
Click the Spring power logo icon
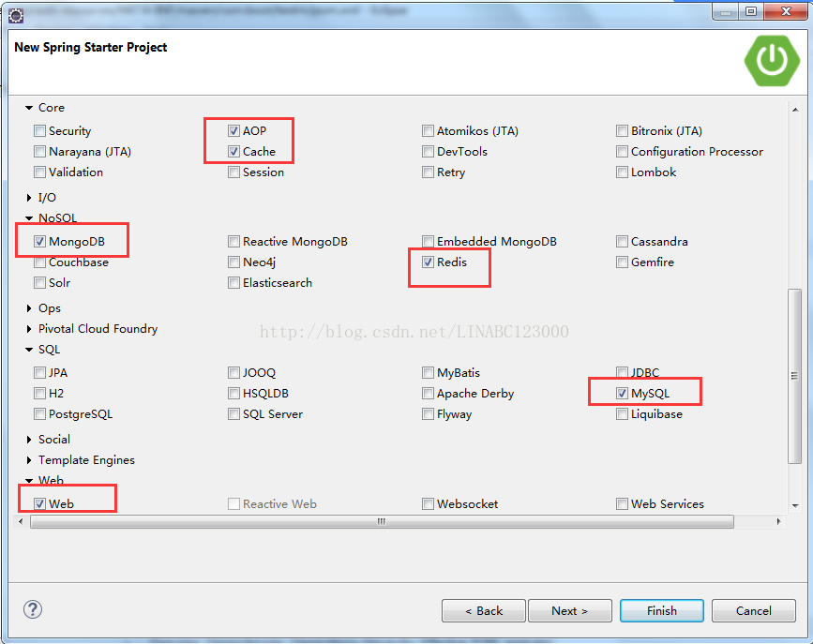[772, 59]
